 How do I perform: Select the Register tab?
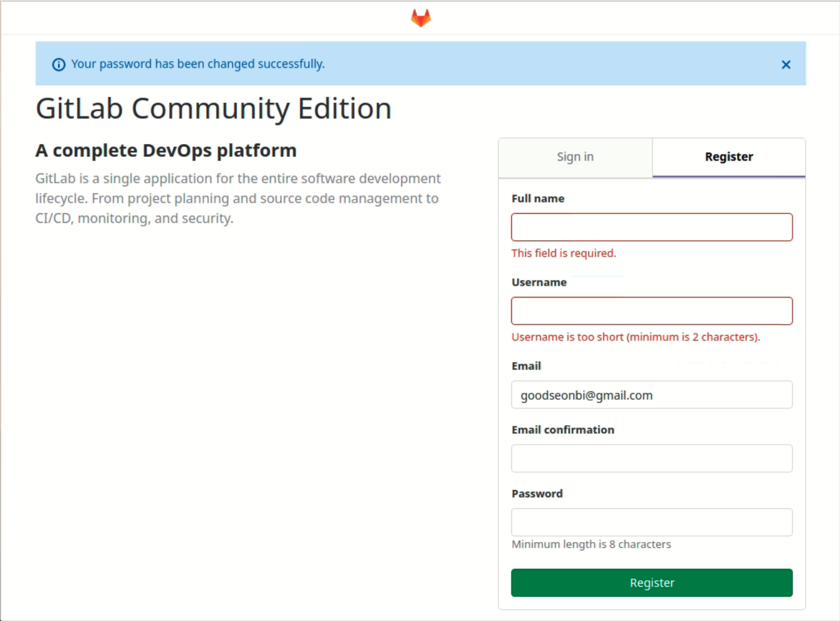click(729, 157)
